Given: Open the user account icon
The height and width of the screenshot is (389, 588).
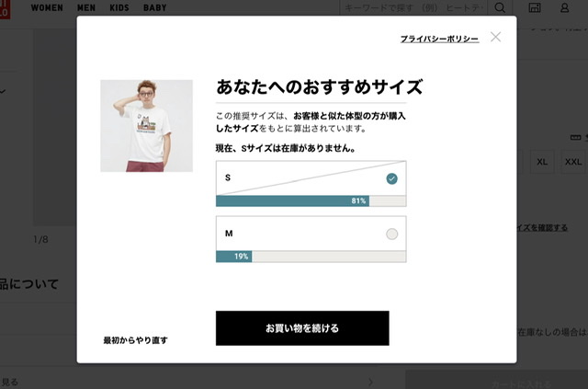Looking at the screenshot, I should (x=564, y=7).
